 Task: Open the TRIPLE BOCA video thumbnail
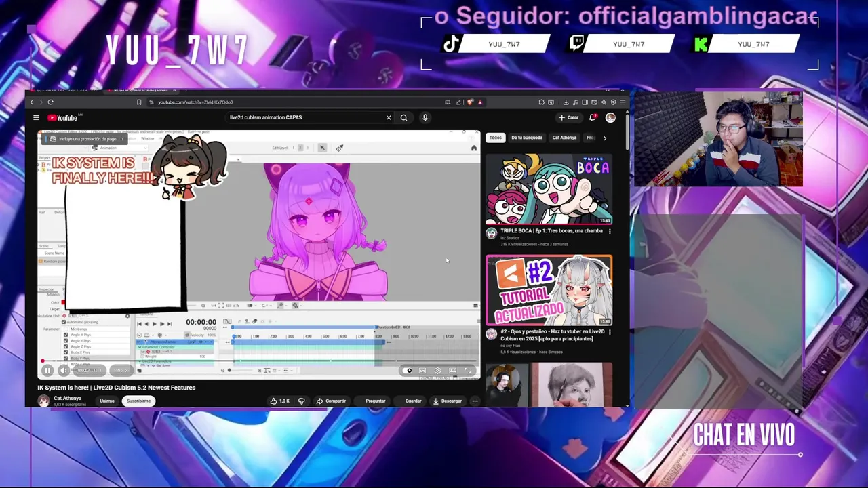(549, 189)
